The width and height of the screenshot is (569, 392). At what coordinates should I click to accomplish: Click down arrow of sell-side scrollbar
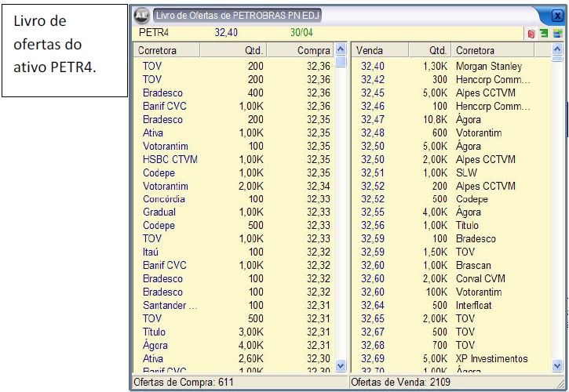pyautogui.click(x=557, y=365)
